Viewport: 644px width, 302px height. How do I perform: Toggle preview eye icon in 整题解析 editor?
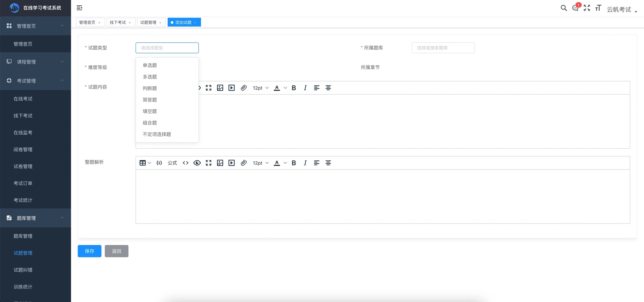[x=197, y=163]
